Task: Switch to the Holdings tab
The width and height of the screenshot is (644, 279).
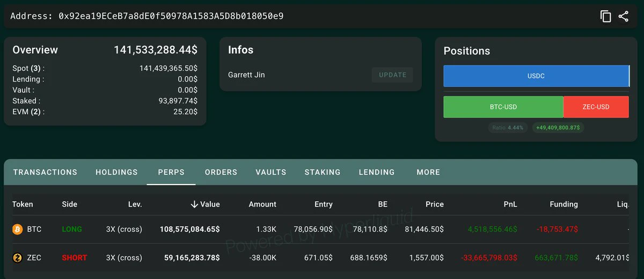Action: (116, 172)
